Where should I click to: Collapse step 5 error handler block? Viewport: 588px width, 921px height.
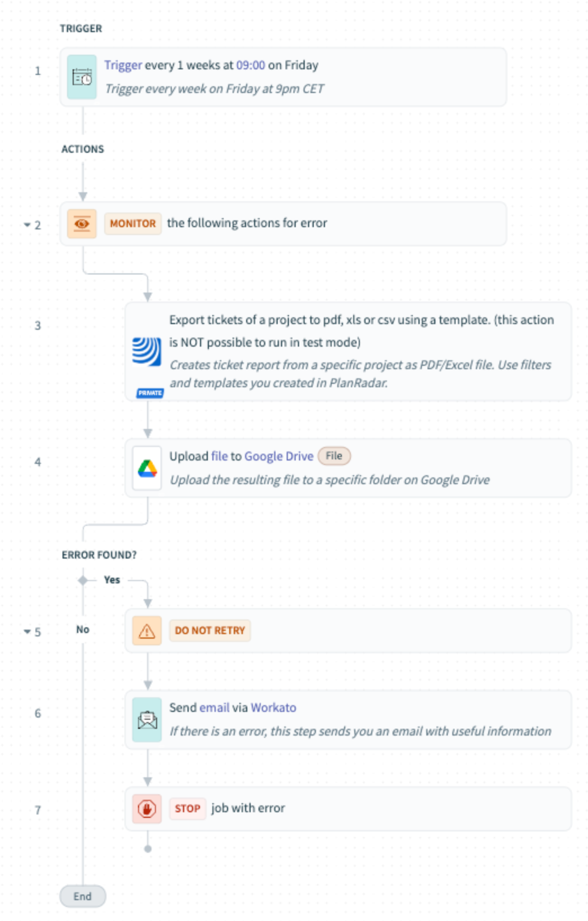click(x=27, y=632)
